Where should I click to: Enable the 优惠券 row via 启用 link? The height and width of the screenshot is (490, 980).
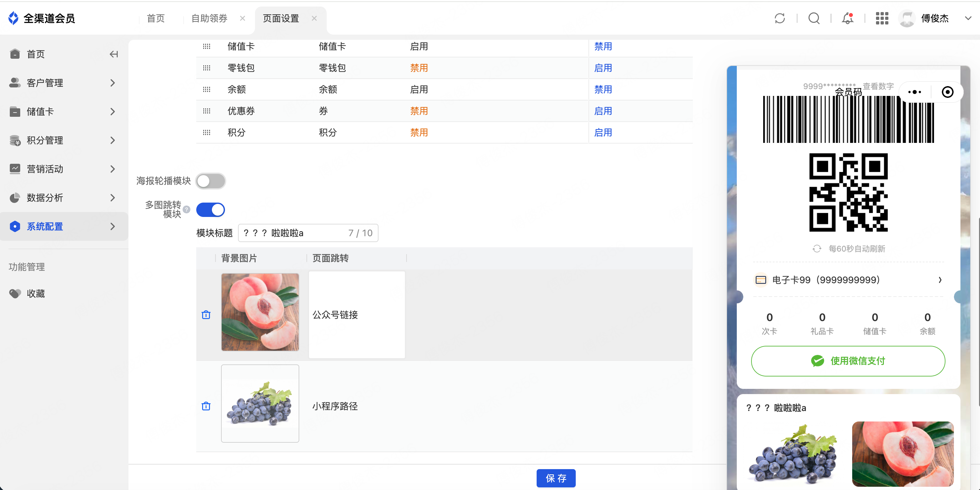(603, 111)
